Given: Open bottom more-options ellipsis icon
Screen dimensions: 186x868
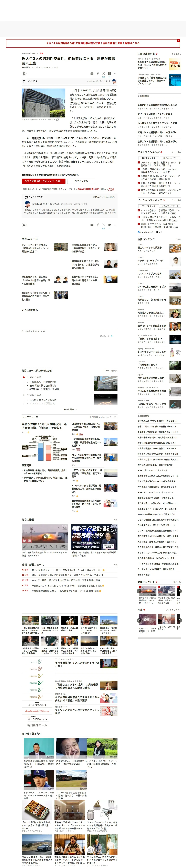Looking at the screenshot, I should [115, 225].
